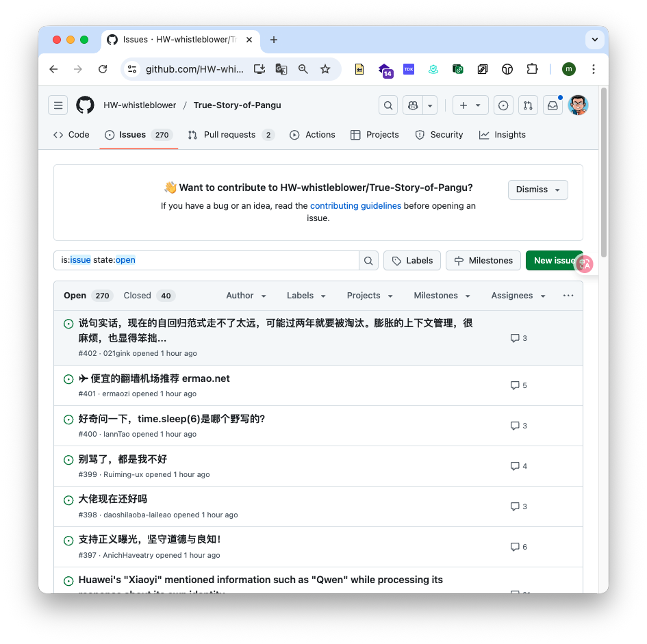Viewport: 647px width, 644px height.
Task: Open GitHub issues shortcut icon in header
Action: 503,105
